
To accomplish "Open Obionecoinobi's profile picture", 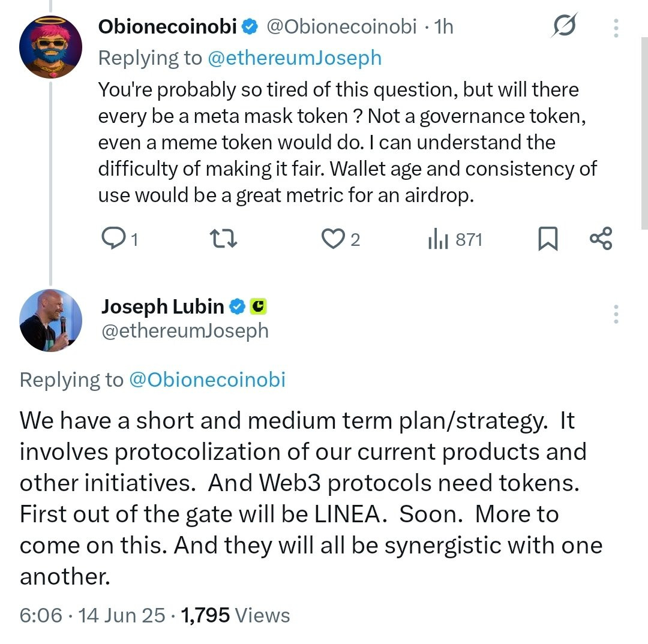I will click(x=50, y=47).
